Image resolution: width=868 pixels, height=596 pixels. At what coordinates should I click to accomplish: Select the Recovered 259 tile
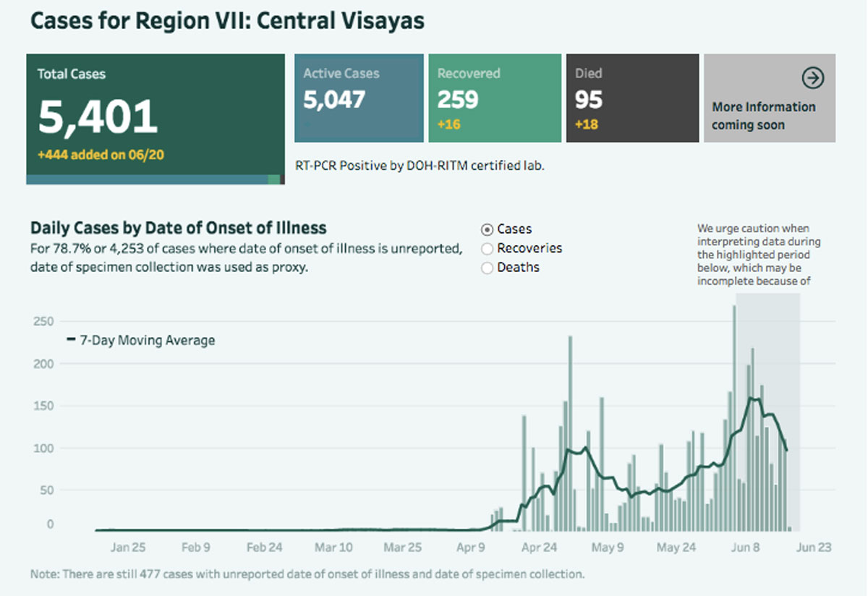[493, 98]
